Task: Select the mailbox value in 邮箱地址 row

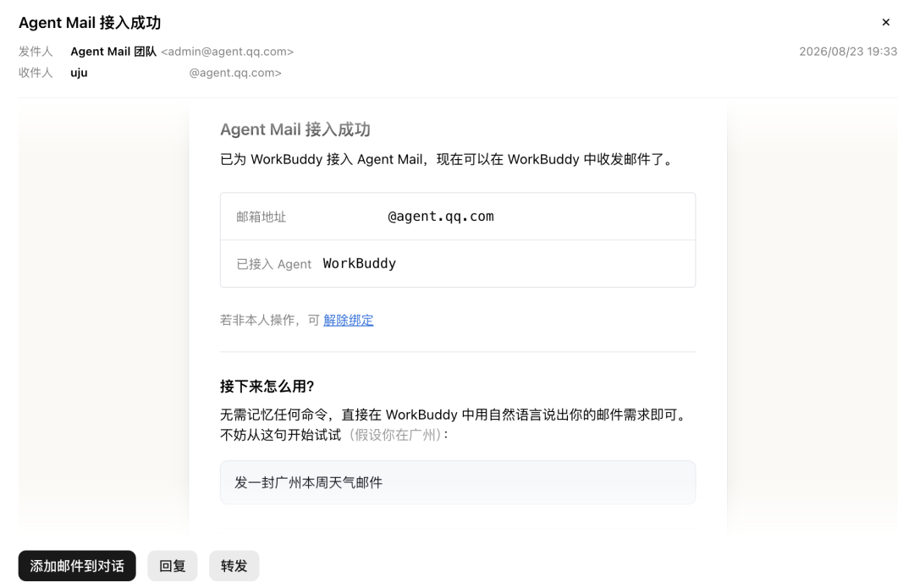Action: tap(441, 217)
